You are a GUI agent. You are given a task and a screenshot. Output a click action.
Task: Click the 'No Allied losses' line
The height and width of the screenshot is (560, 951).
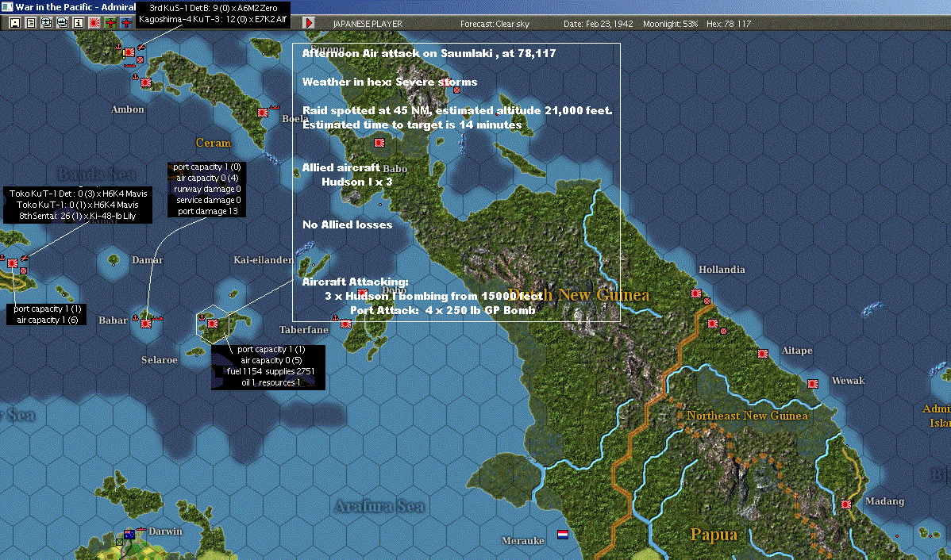[x=347, y=224]
